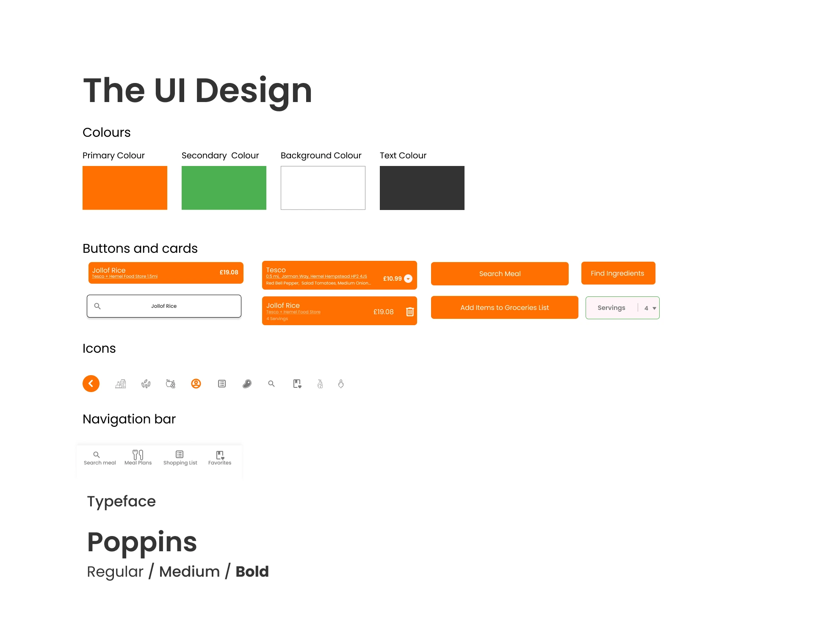Image resolution: width=813 pixels, height=644 pixels.
Task: Select the green Secondary Colour swatch
Action: coord(224,188)
